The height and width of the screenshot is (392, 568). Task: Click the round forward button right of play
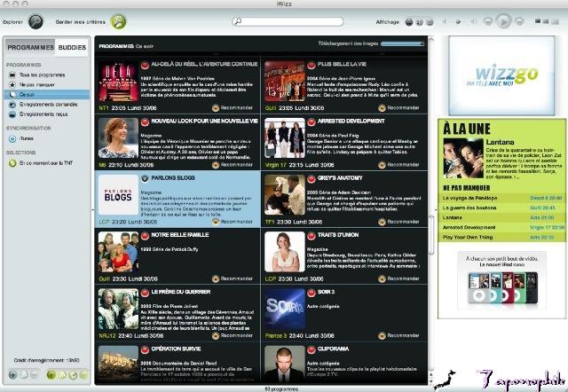tap(518, 21)
